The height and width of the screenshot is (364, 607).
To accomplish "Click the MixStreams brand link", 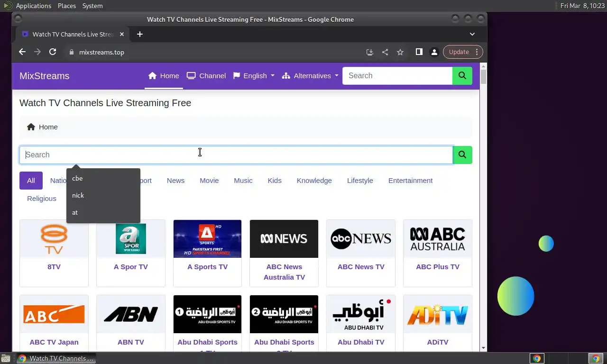I will click(x=45, y=76).
